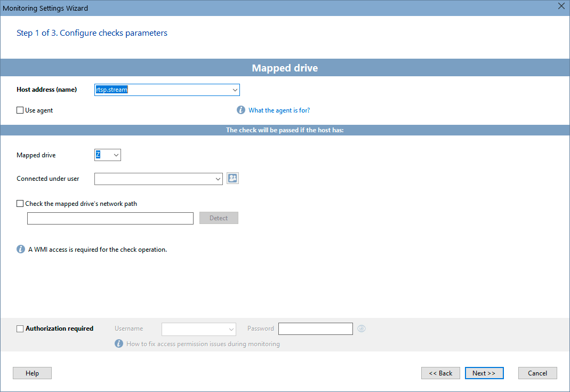Expand the Host address dropdown
The height and width of the screenshot is (392, 570).
point(235,90)
